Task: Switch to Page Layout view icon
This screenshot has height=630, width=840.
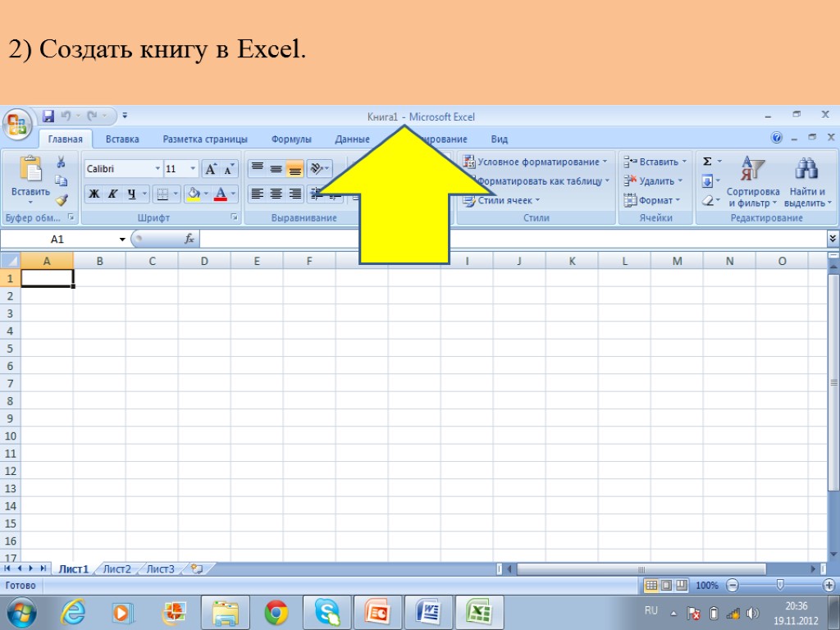Action: click(x=666, y=585)
